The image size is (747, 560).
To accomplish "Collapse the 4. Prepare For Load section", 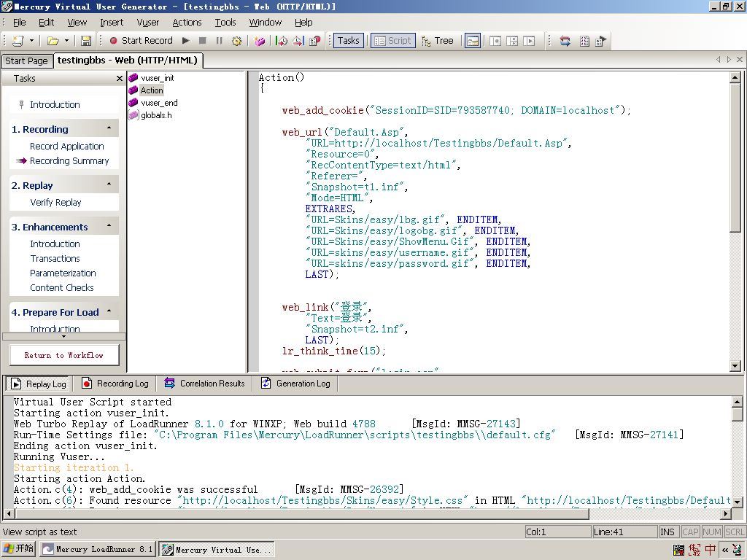I will point(109,311).
